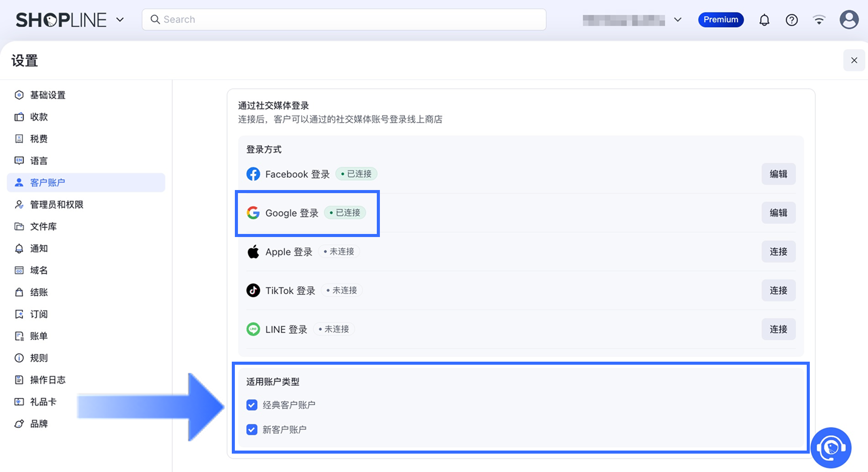Screen dimensions: 868x472
Task: Click the LINE logo icon
Action: [x=253, y=329]
